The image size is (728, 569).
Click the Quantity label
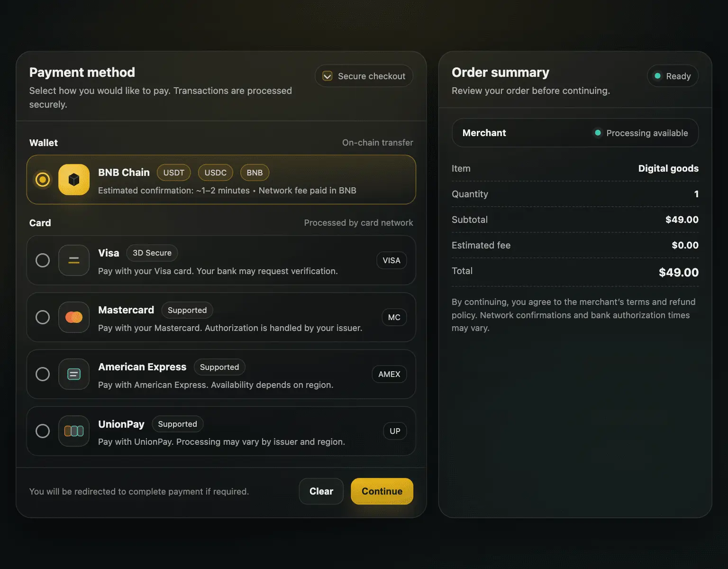pyautogui.click(x=470, y=194)
